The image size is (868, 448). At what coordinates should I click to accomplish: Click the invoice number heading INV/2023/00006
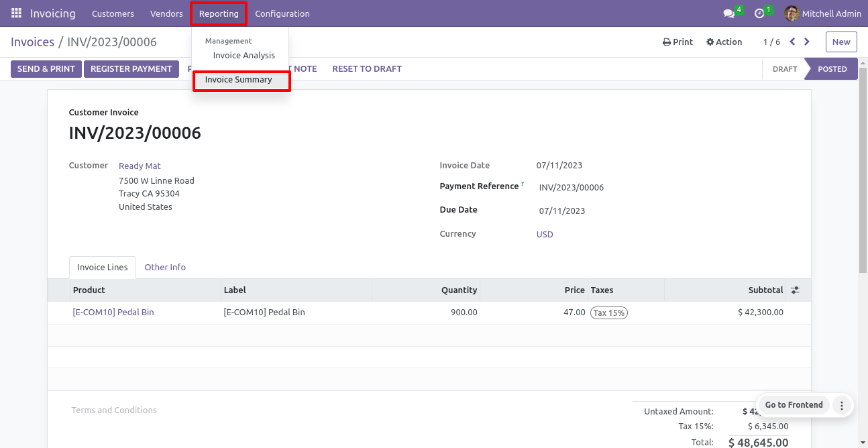pos(135,133)
